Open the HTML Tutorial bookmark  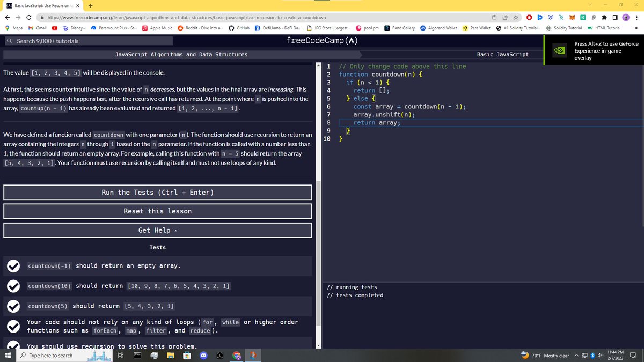[604, 28]
